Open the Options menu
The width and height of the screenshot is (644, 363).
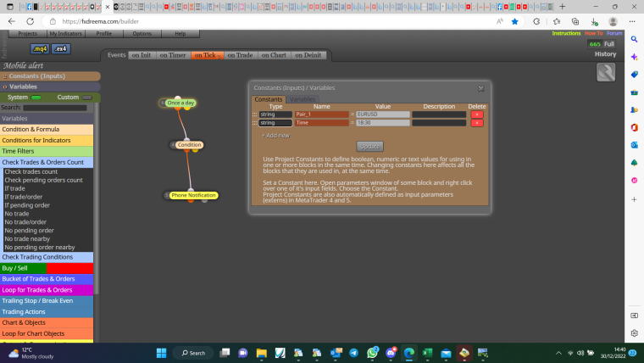click(142, 34)
